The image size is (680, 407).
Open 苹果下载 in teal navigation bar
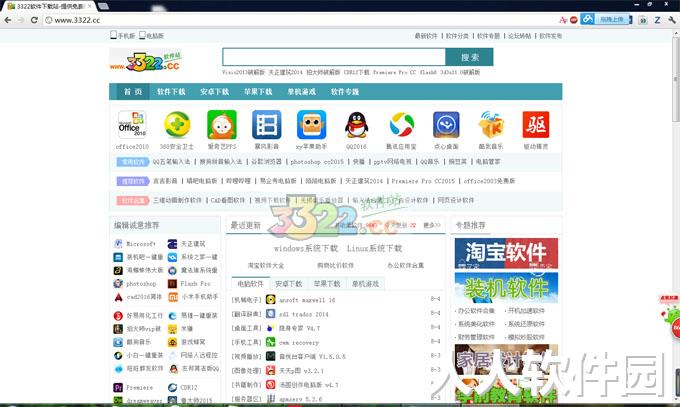click(x=258, y=92)
